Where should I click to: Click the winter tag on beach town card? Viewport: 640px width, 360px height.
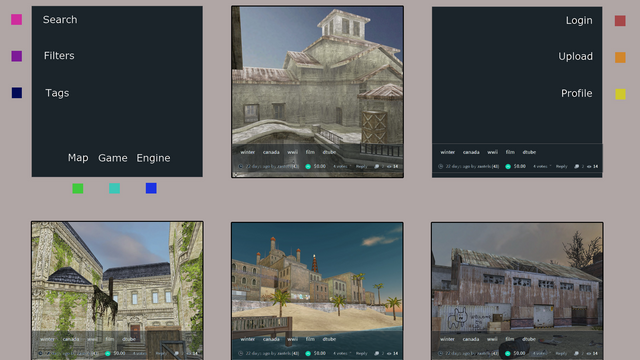tap(247, 339)
